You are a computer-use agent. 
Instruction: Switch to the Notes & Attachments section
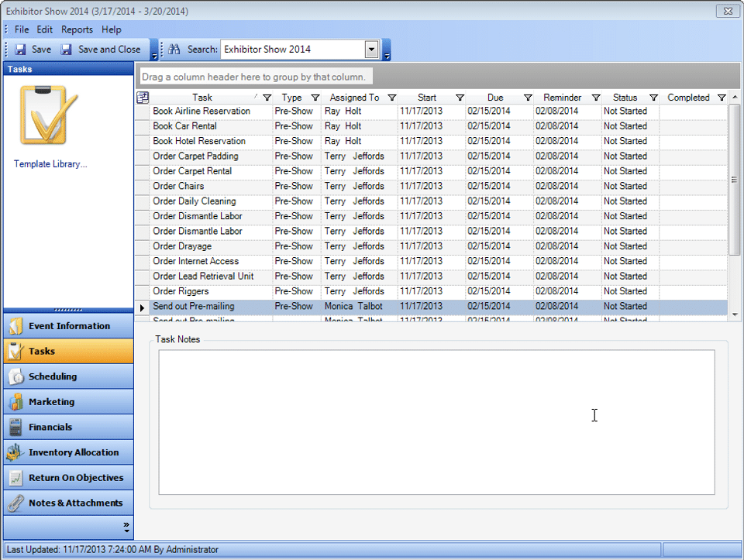pyautogui.click(x=68, y=503)
